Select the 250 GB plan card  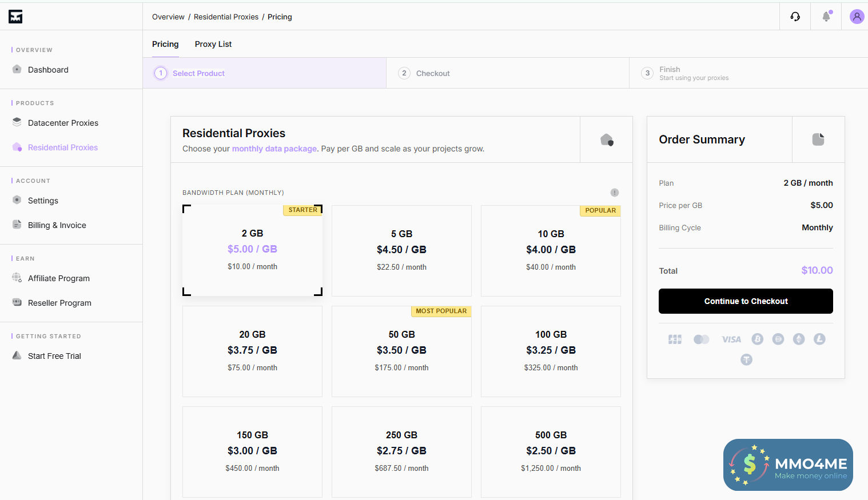tap(401, 451)
